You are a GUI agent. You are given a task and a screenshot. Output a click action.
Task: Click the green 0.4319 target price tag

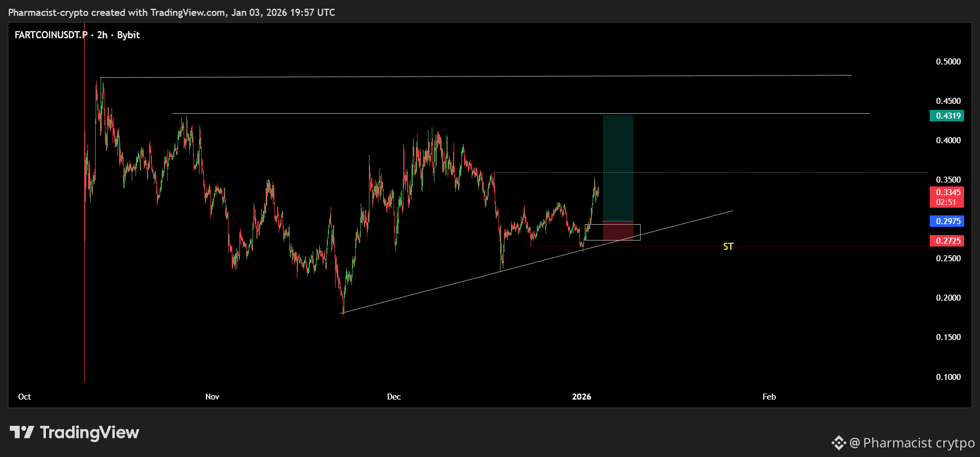pyautogui.click(x=947, y=116)
